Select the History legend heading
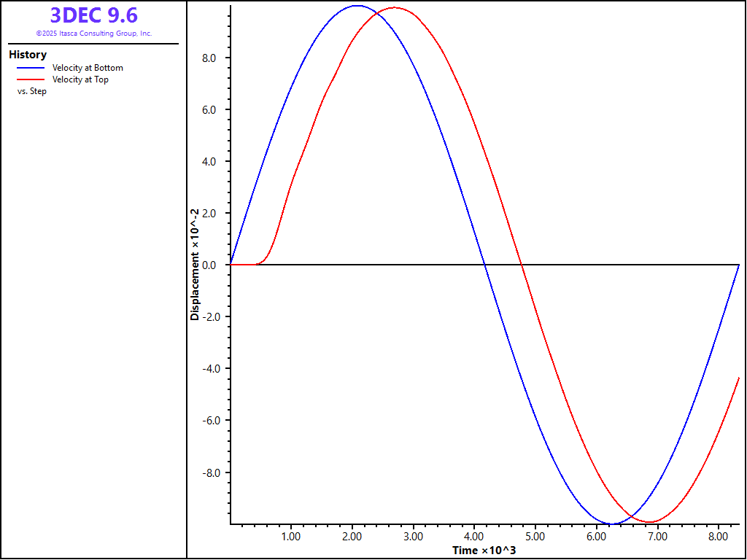Image resolution: width=747 pixels, height=560 pixels. pos(28,55)
